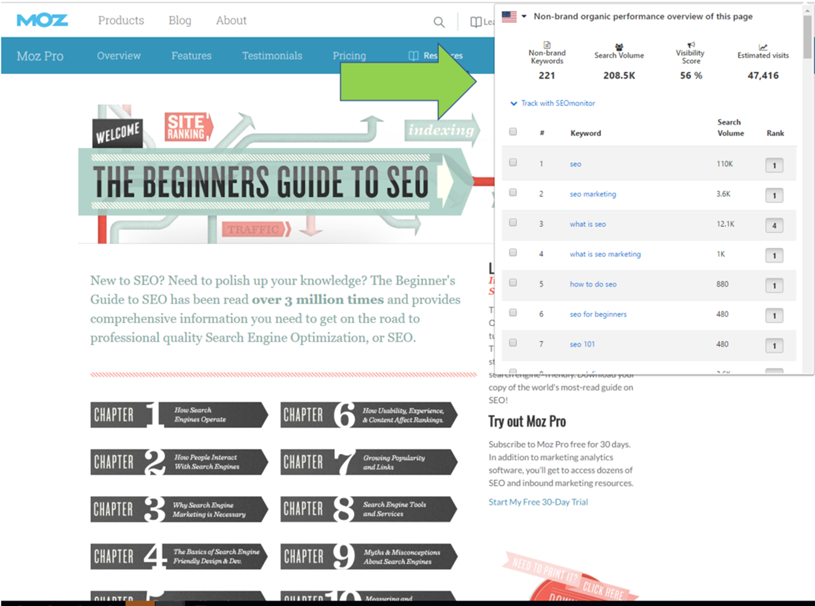Open the site search magnifier icon

click(x=439, y=22)
